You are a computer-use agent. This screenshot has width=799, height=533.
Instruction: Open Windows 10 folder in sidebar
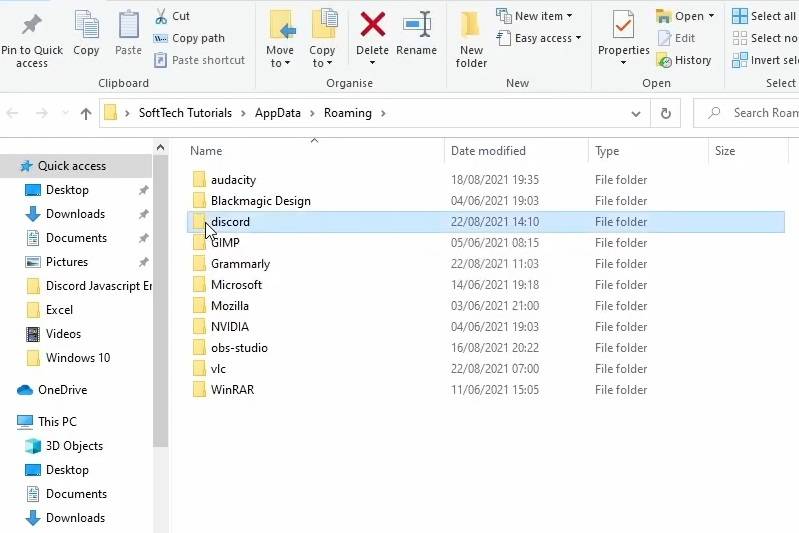[x=77, y=358]
